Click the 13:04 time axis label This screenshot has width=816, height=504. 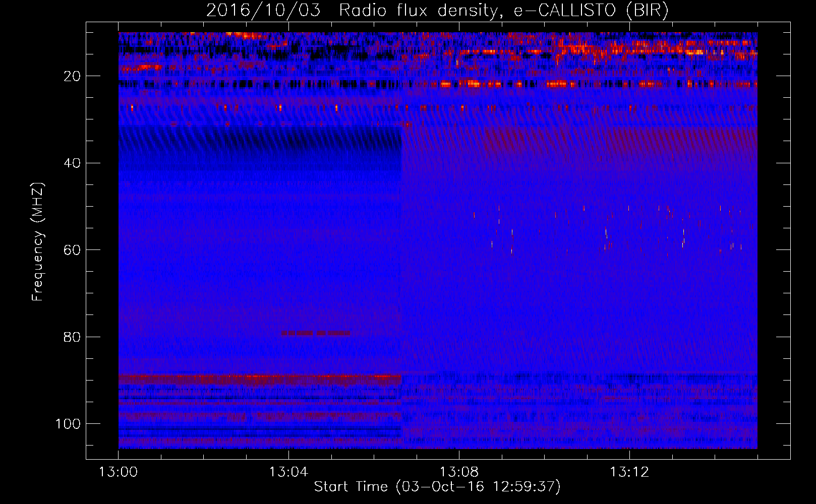pyautogui.click(x=288, y=472)
